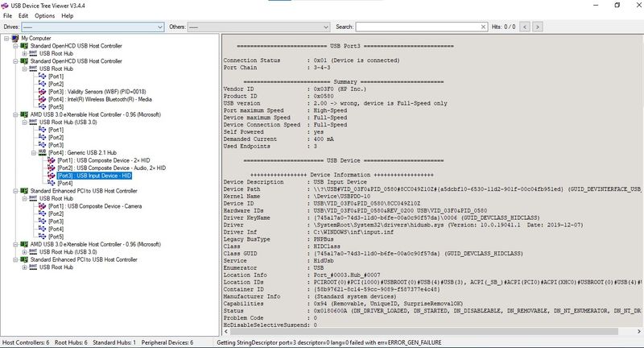This screenshot has height=348, width=644.
Task: Click the USB Composite Device Camera icon
Action: tap(42, 205)
